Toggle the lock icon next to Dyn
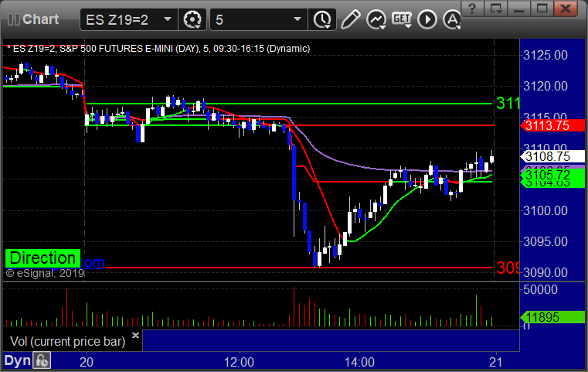The image size is (588, 372). point(42,360)
